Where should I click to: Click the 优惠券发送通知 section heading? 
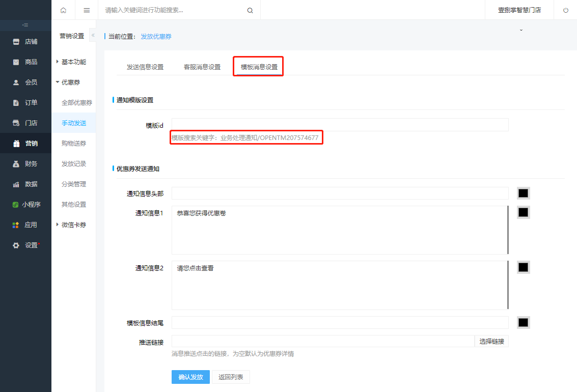138,169
